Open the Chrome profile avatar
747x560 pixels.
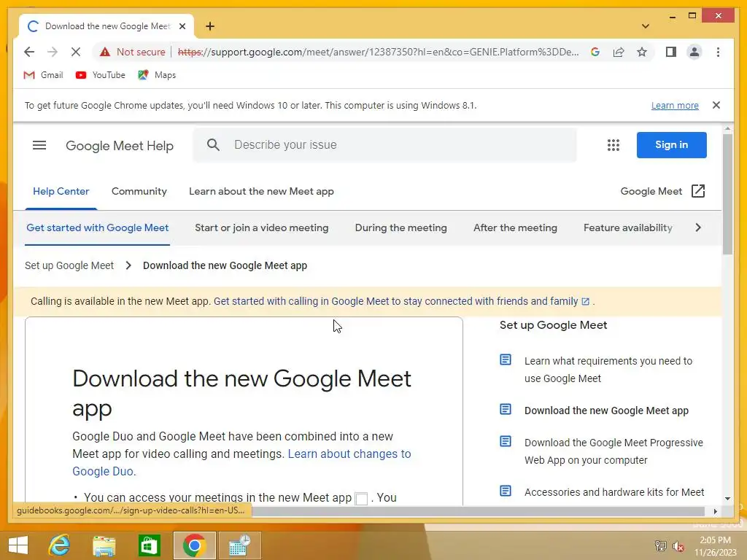coord(694,52)
